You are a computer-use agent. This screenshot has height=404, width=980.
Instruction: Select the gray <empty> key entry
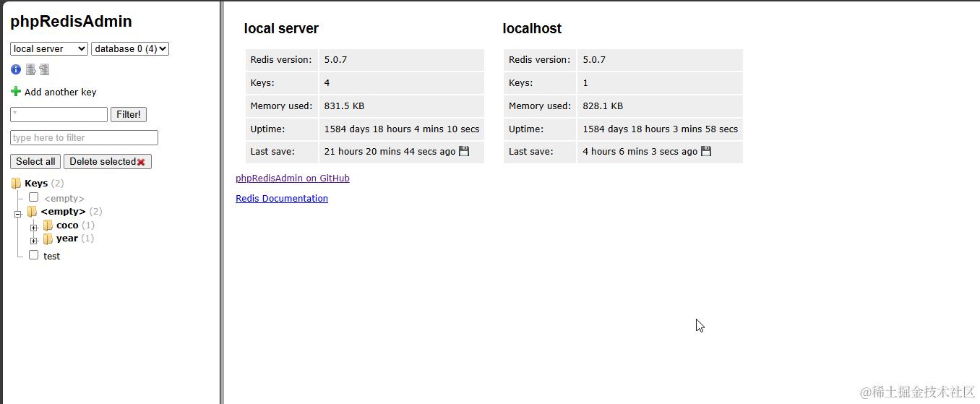click(64, 198)
